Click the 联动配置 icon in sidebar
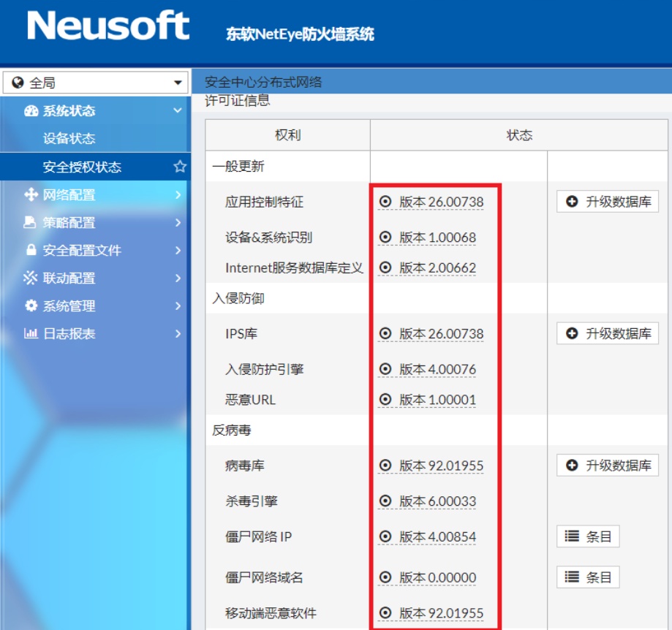The width and height of the screenshot is (672, 630). (x=30, y=278)
